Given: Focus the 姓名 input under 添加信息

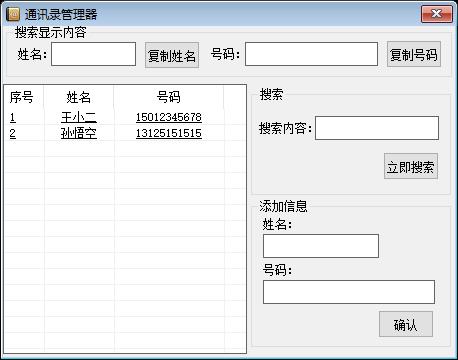Looking at the screenshot, I should pyautogui.click(x=321, y=246).
